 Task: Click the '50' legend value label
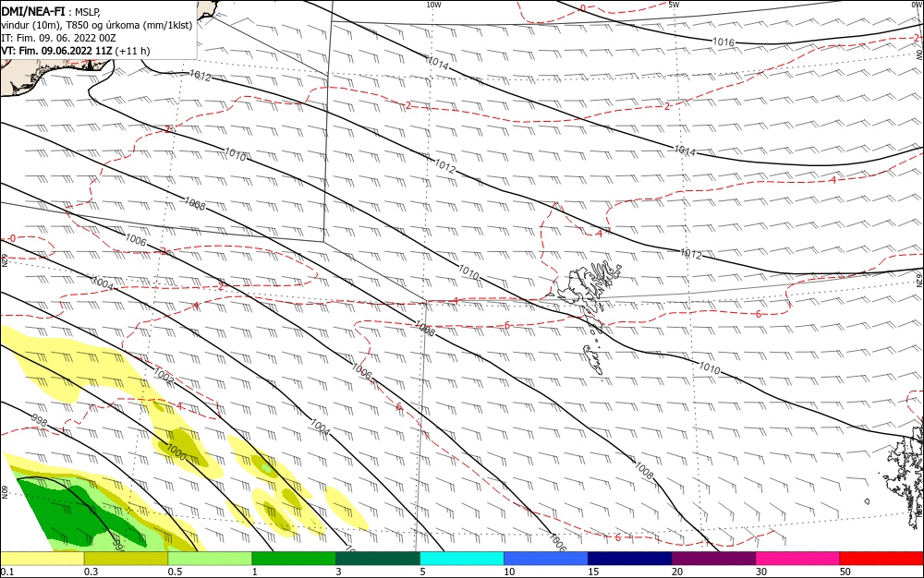[845, 572]
